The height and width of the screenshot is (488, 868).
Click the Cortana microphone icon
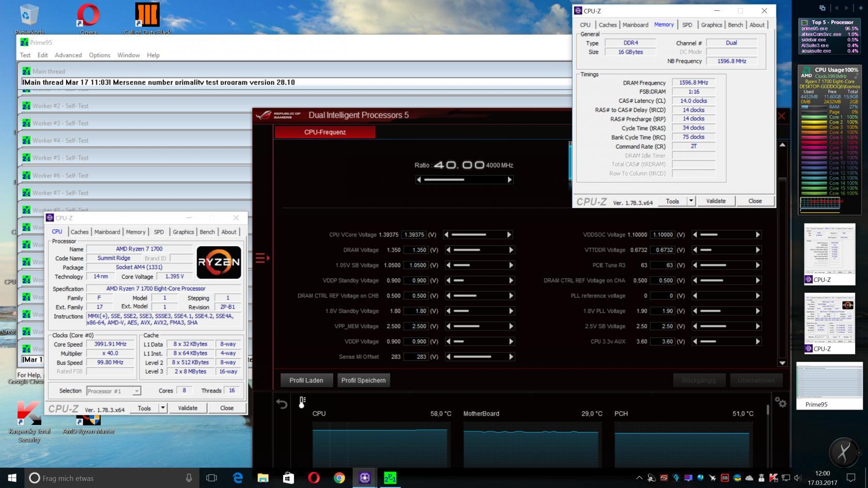coord(189,478)
